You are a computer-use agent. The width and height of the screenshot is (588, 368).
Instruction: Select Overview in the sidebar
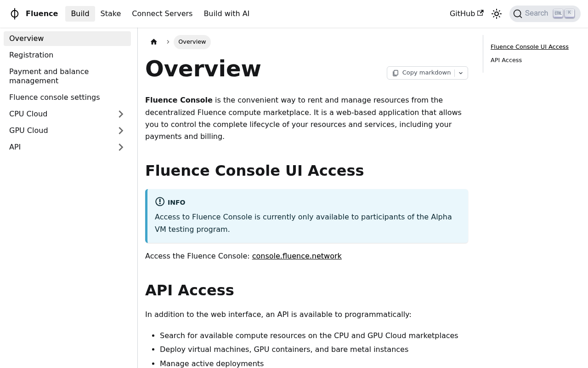coord(67,39)
